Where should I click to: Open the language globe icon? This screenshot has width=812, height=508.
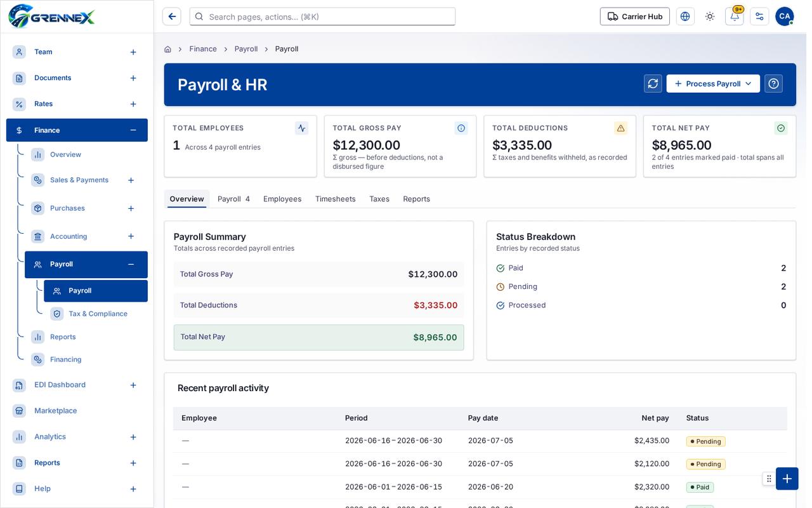point(685,17)
